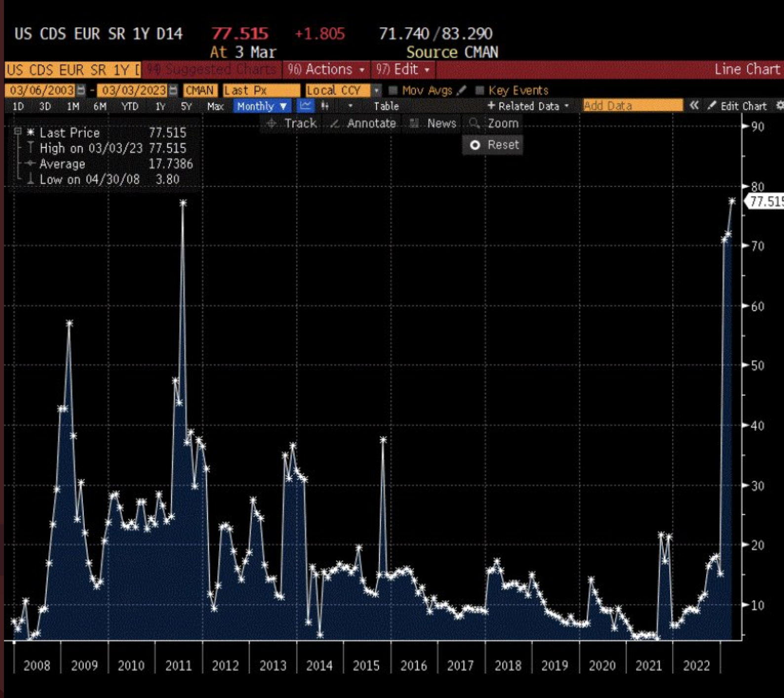Viewport: 784px width, 698px height.
Task: Click the red 77.515 header price
Action: click(240, 34)
